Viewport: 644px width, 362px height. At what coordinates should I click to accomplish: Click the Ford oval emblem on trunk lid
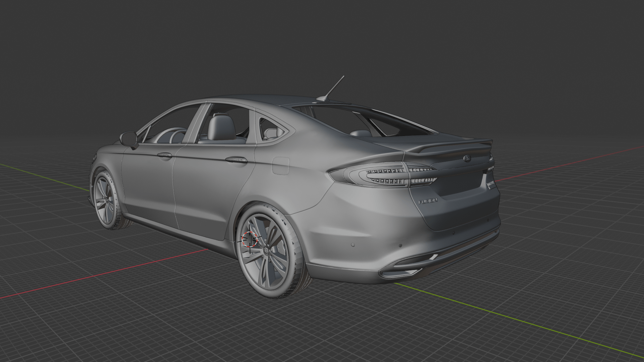467,158
